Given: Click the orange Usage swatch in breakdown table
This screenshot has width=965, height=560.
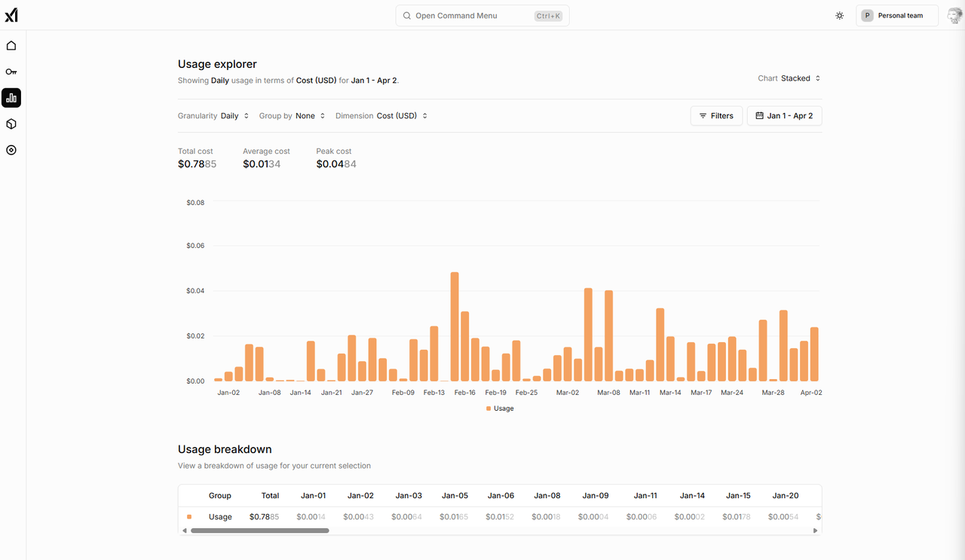Looking at the screenshot, I should (x=189, y=517).
